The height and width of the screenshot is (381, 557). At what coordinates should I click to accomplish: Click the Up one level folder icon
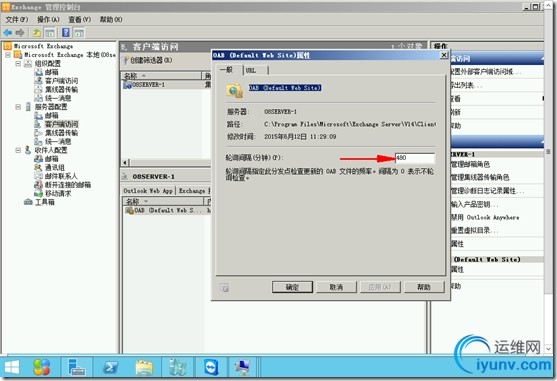[x=36, y=33]
